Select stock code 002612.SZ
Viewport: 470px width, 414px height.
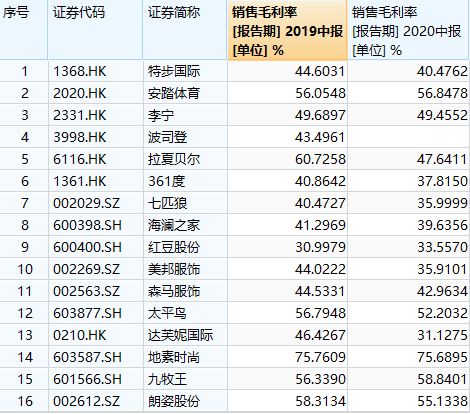click(86, 401)
